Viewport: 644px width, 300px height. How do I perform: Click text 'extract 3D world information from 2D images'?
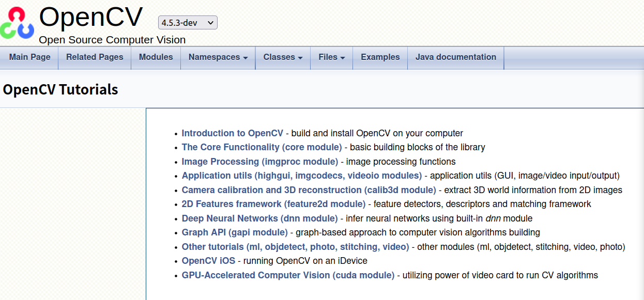click(x=533, y=190)
